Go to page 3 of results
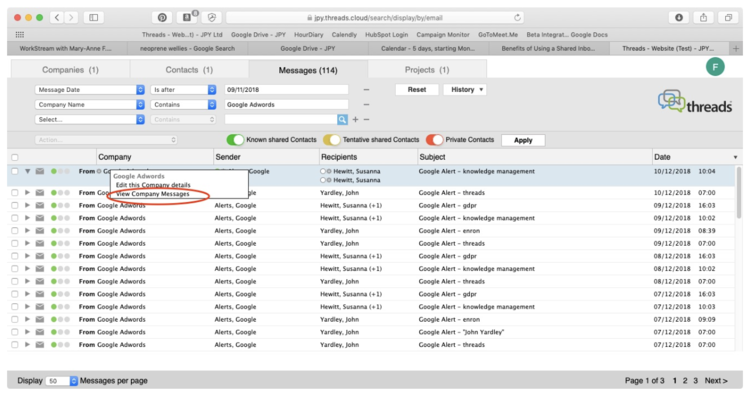 [x=695, y=381]
